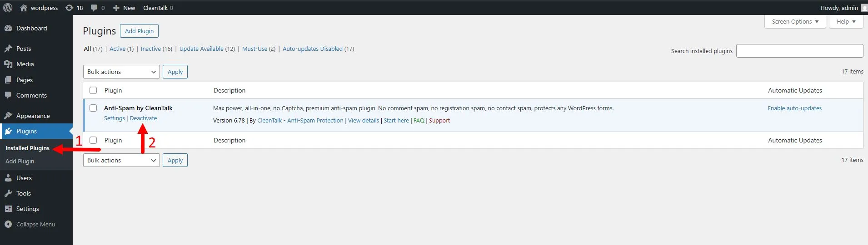868x245 pixels.
Task: Click the Add Plugin button near title
Action: 139,31
